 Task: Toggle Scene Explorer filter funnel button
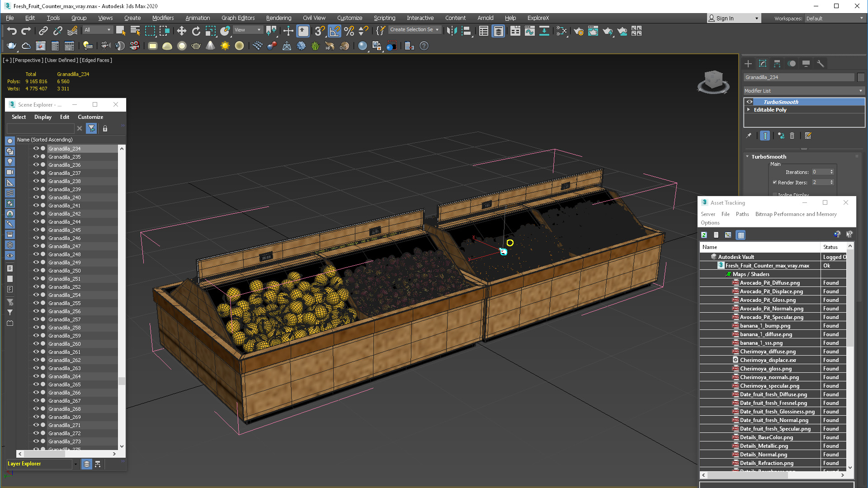pos(91,129)
